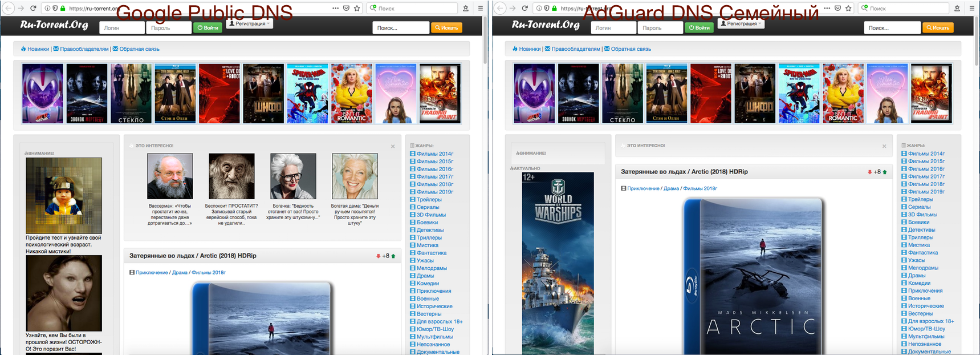Open 'Обратная связь' in AdGuard DNS window
The width and height of the screenshot is (980, 355).
click(631, 49)
